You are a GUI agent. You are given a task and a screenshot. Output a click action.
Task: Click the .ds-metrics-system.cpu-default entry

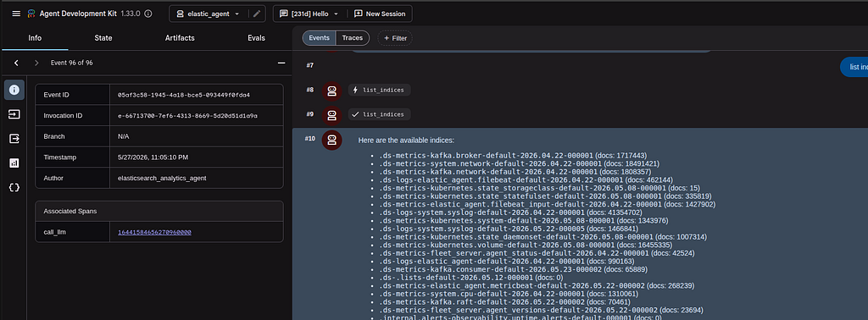[x=509, y=294]
